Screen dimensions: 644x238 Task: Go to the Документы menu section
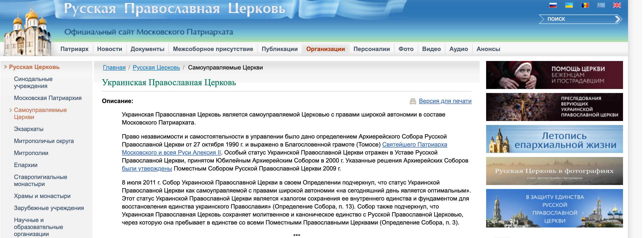tap(147, 49)
